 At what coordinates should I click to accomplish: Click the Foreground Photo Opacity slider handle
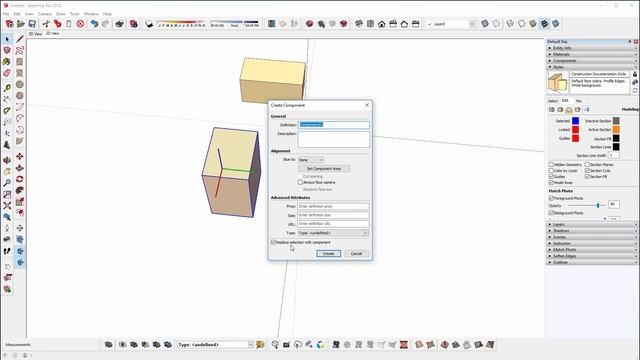pos(598,205)
